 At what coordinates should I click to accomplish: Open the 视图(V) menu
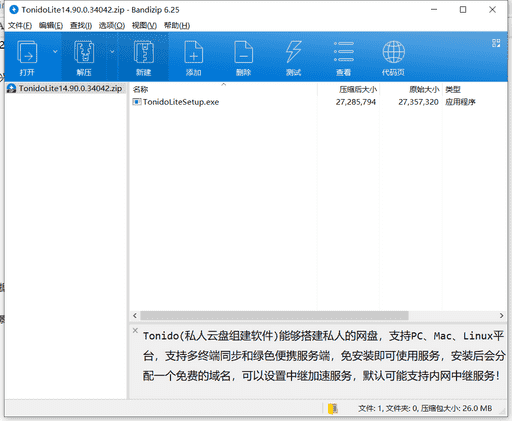click(x=144, y=26)
